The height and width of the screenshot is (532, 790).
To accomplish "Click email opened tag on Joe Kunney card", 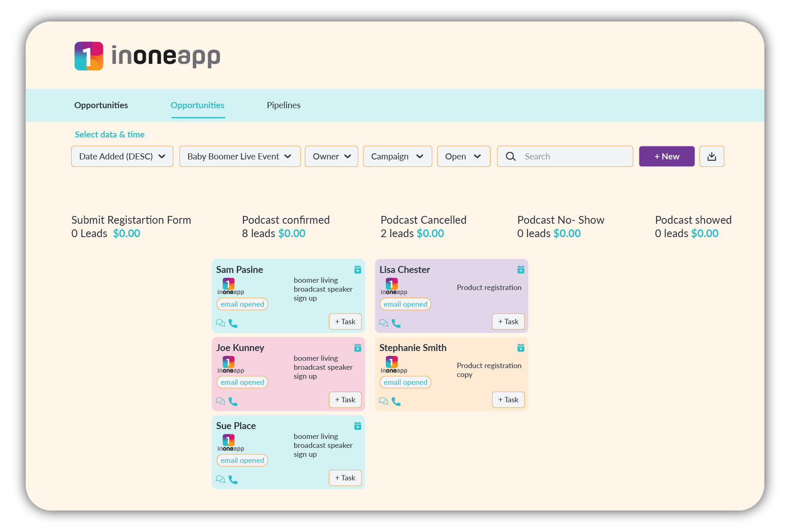I will (x=242, y=382).
